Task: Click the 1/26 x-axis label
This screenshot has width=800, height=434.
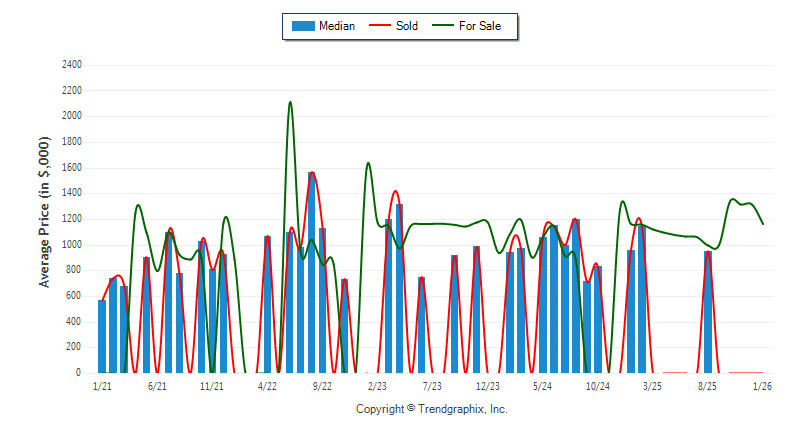Action: (762, 385)
